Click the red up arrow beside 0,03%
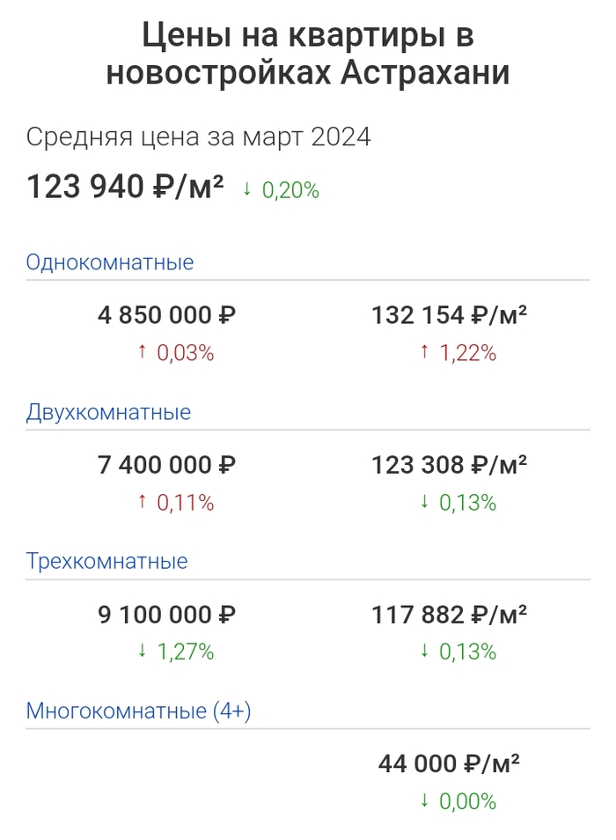Viewport: 616px width, 840px height. [143, 353]
